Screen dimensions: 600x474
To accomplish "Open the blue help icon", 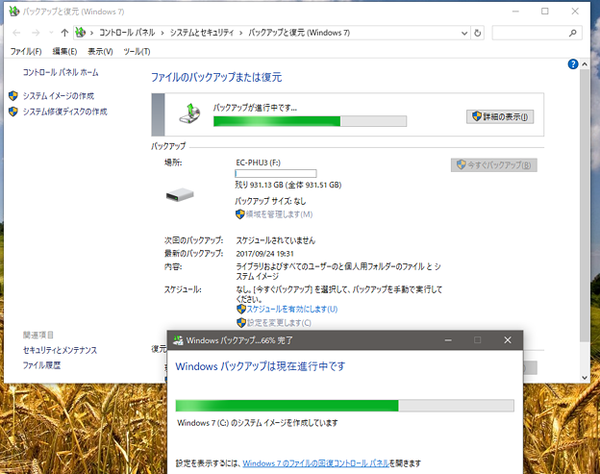I will click(573, 64).
